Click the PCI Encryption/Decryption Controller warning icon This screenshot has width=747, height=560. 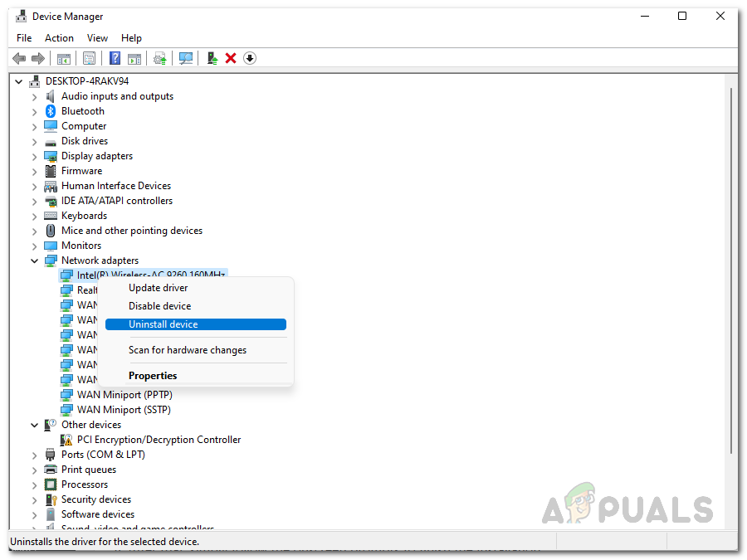[66, 440]
